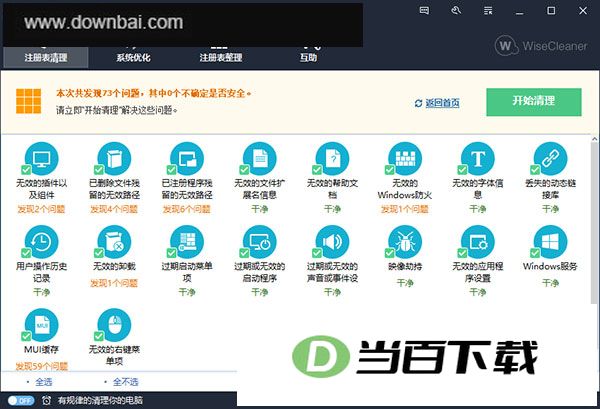Click the 过期或无效的启动程序 power icon
The height and width of the screenshot is (409, 600).
point(260,242)
